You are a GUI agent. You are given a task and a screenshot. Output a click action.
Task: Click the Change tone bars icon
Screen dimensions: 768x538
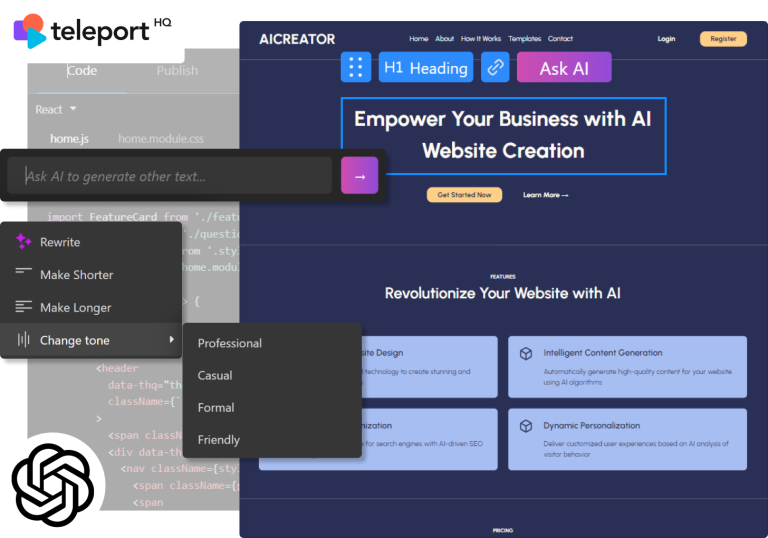tap(24, 340)
